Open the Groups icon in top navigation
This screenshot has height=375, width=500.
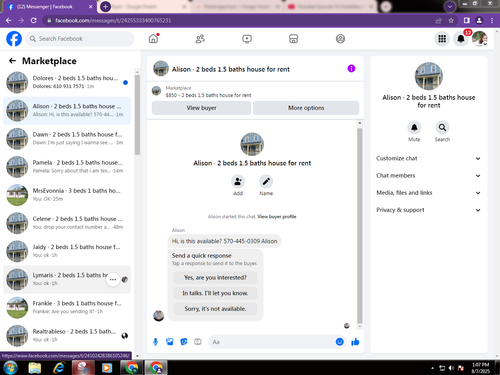pos(340,39)
